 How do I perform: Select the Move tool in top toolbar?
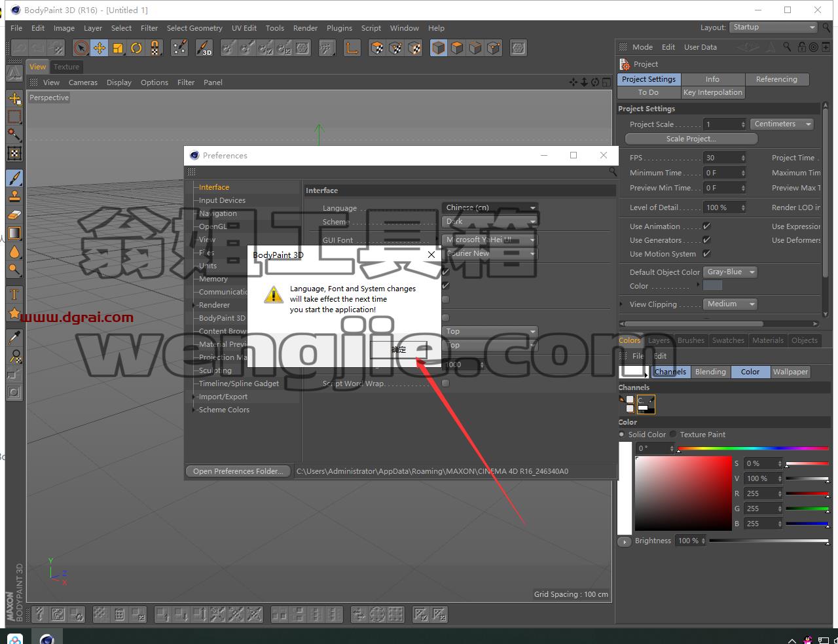[x=100, y=48]
